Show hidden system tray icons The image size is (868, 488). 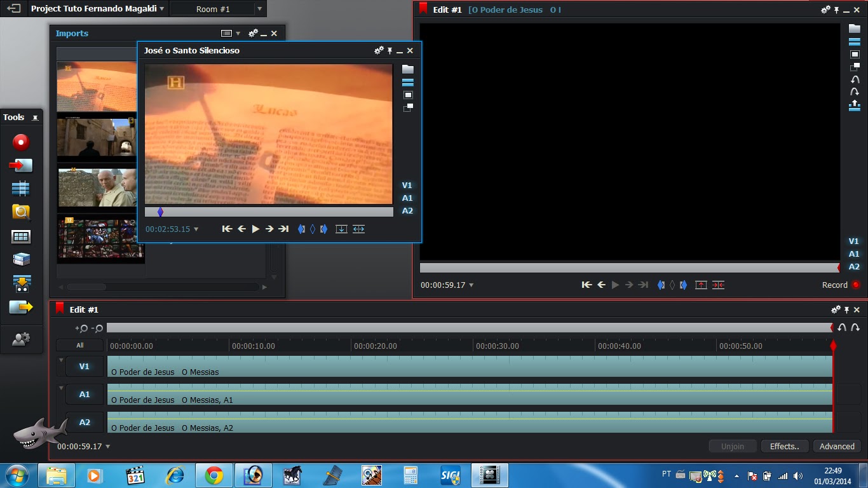737,475
